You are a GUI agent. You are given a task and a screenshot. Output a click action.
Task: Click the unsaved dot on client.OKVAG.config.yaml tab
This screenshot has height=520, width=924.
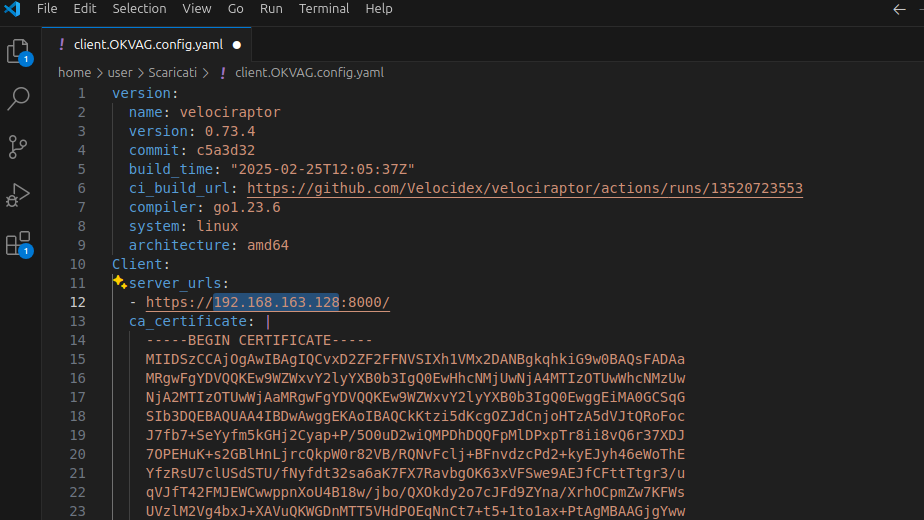tap(237, 45)
